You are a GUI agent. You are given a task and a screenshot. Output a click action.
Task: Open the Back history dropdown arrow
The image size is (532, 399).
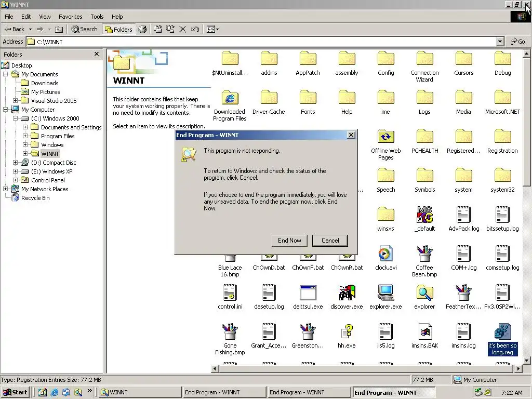click(30, 29)
